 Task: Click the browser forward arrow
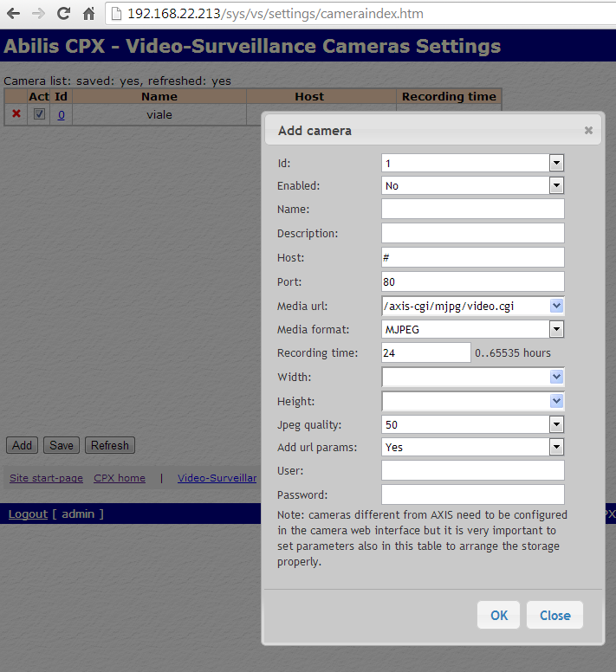[39, 14]
